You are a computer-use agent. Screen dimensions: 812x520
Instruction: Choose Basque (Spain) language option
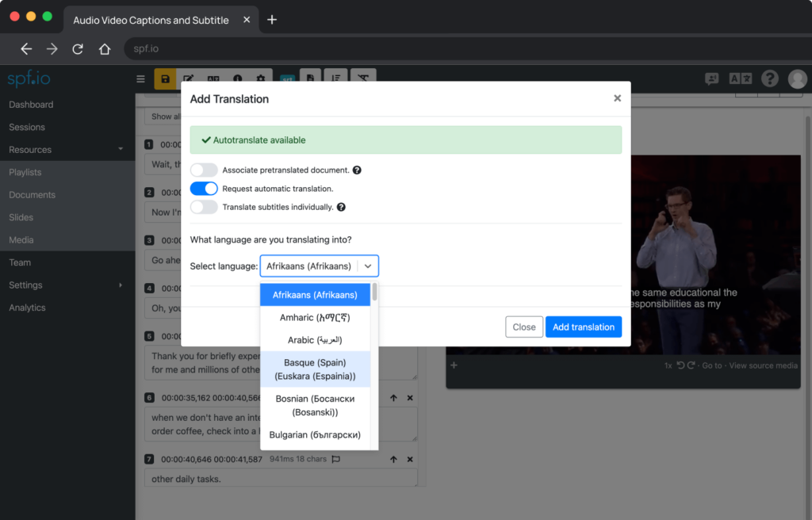pos(315,369)
